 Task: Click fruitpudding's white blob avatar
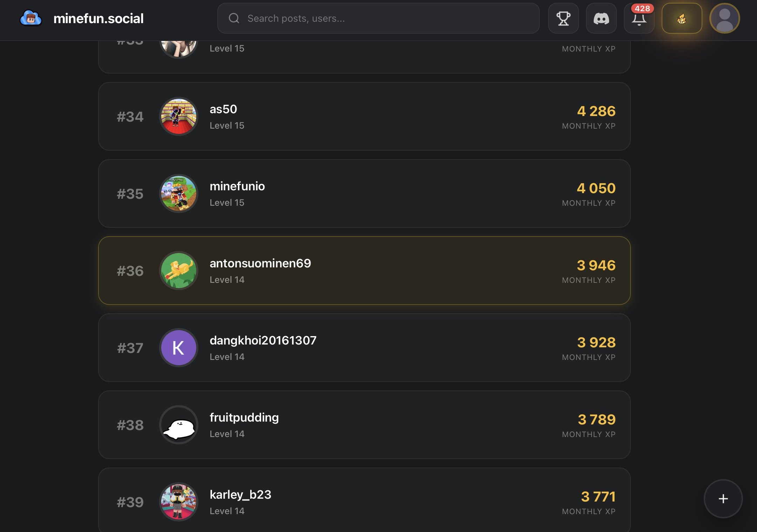179,425
